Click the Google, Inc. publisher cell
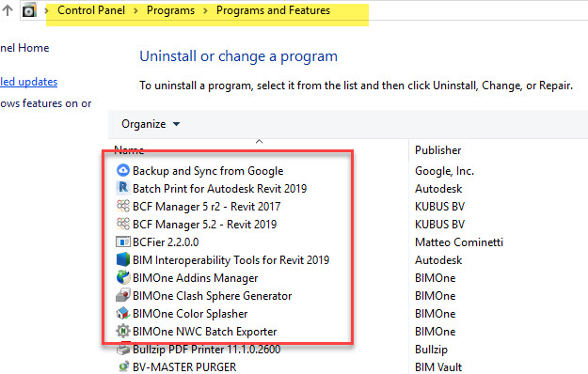This screenshot has height=374, width=588. (x=444, y=171)
